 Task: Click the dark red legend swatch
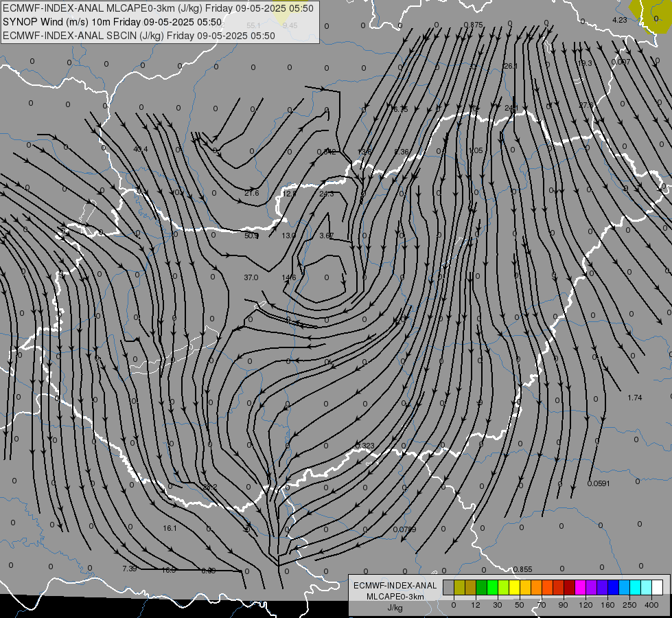(570, 587)
